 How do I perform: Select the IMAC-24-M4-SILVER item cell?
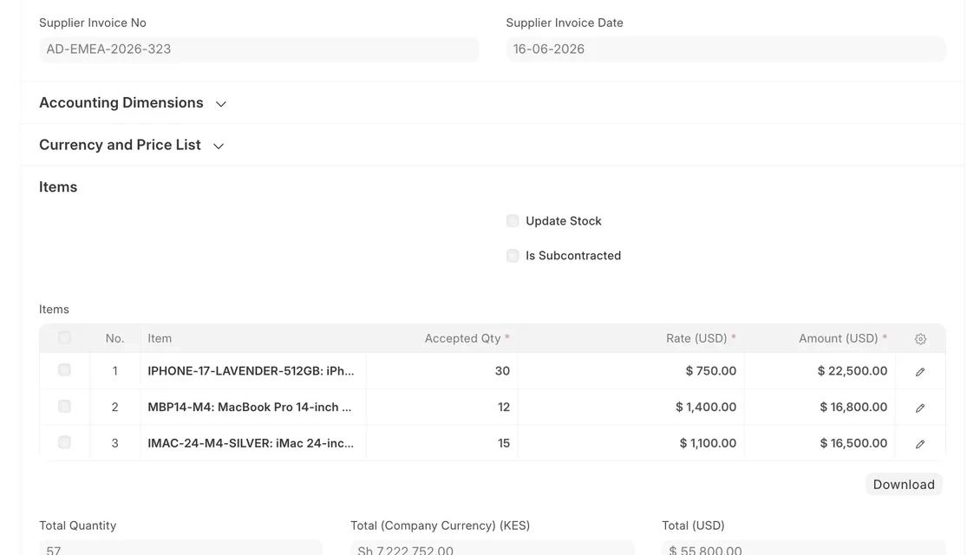click(253, 444)
